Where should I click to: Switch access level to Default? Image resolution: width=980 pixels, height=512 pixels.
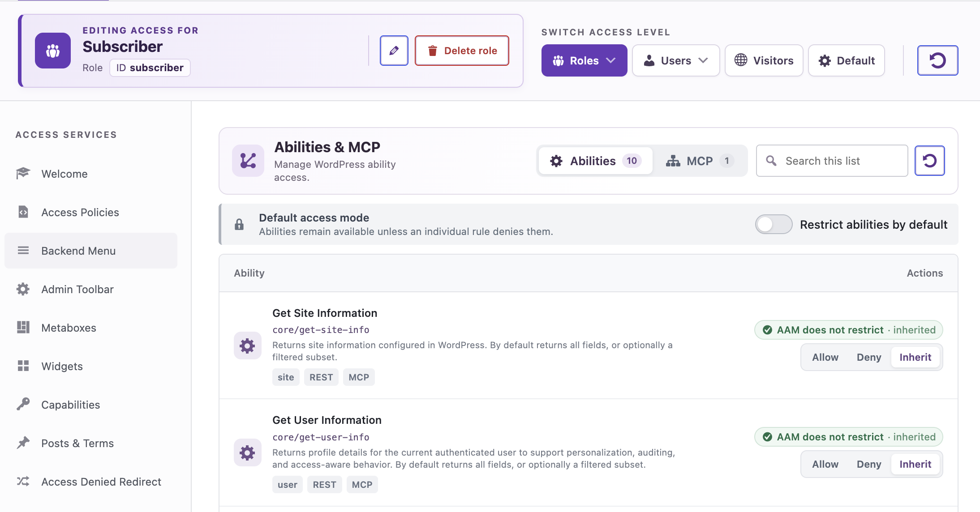[846, 60]
